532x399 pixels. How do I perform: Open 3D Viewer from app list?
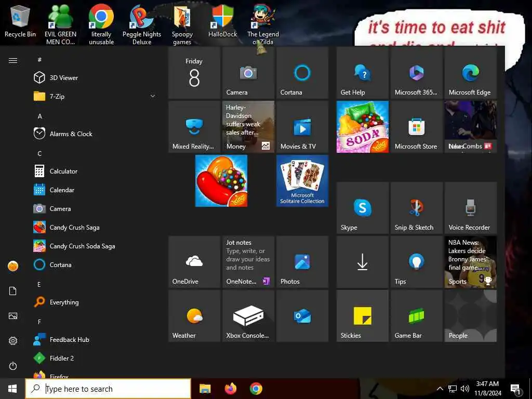(95, 78)
